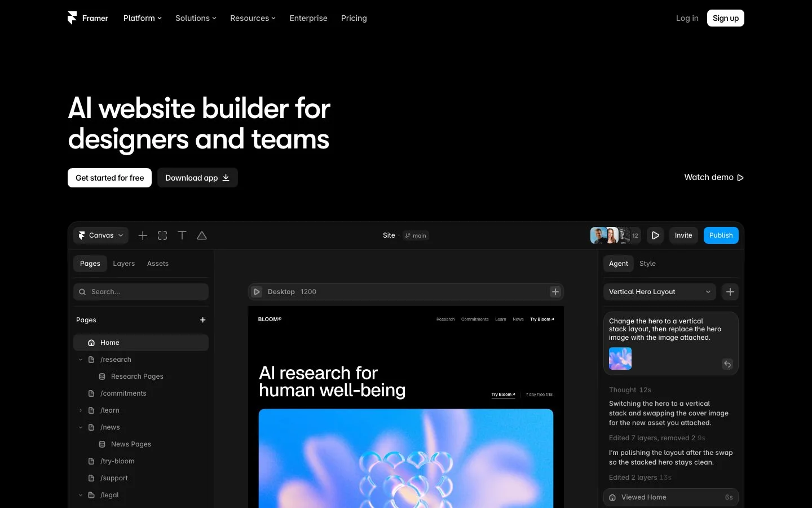Viewport: 812px width, 508px height.
Task: Click the Sign up button
Action: coord(726,18)
